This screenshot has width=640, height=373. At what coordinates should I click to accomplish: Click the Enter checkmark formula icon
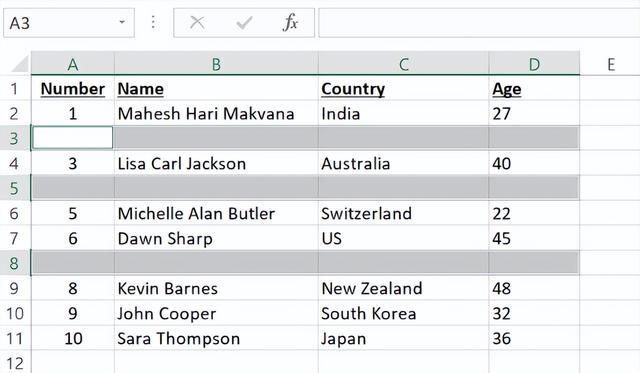click(244, 23)
